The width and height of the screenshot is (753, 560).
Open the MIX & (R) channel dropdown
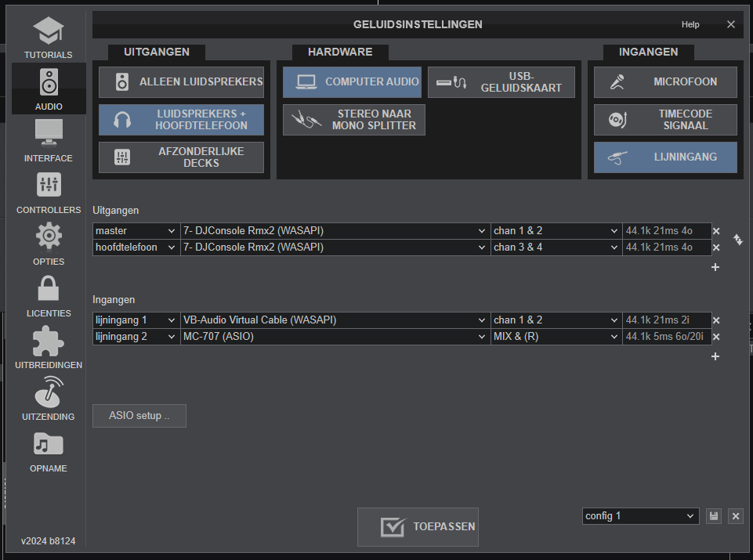click(556, 337)
